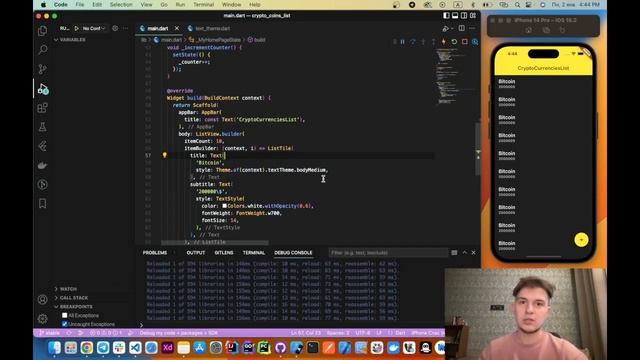Open the Docker whale view in the activity bar
Viewport: 640px width, 360px height.
click(x=42, y=165)
